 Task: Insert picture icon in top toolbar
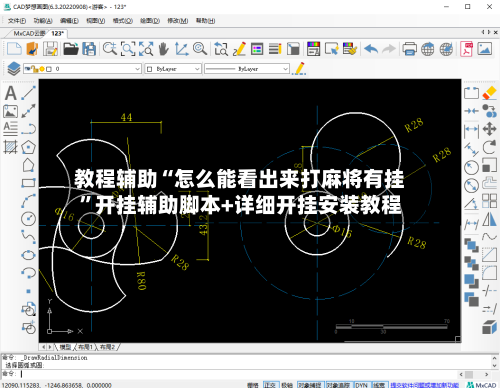point(485,49)
